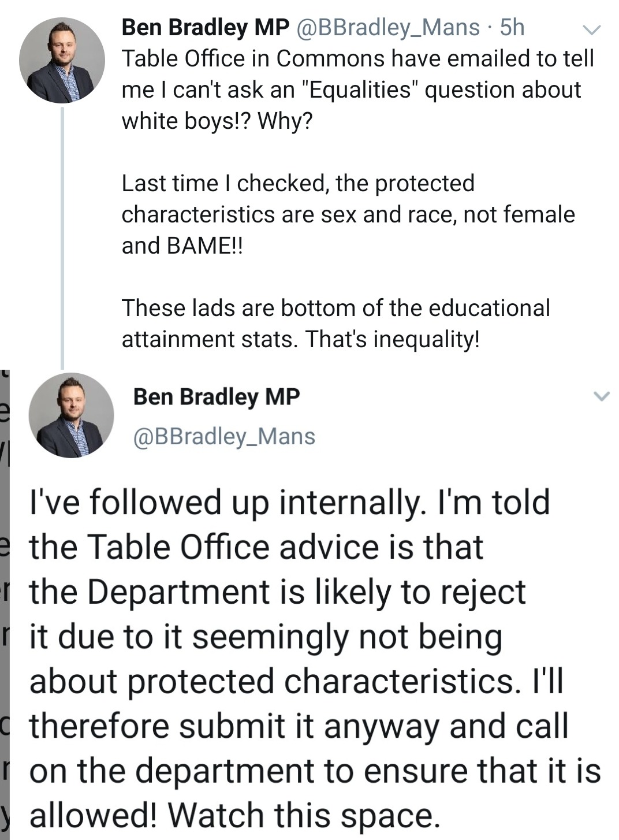Screen dimensions: 619x840
Task: Expand the reply tweet's chevron menu
Action: coord(601,396)
